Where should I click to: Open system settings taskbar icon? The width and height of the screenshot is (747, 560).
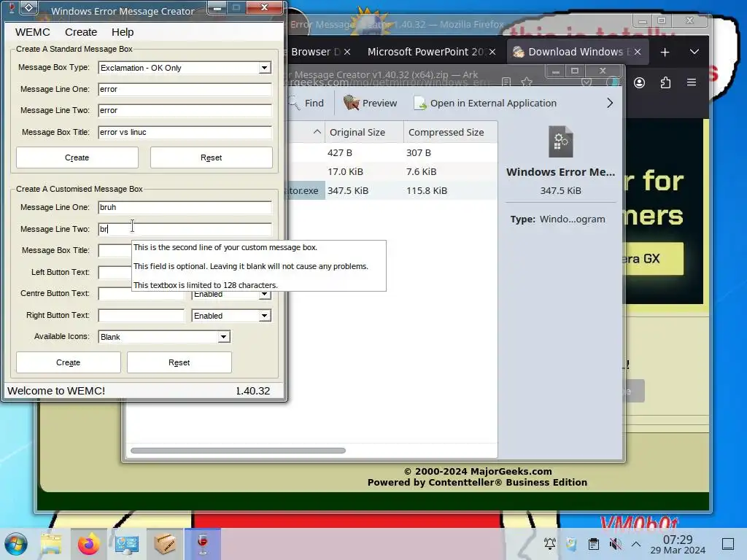(x=127, y=544)
